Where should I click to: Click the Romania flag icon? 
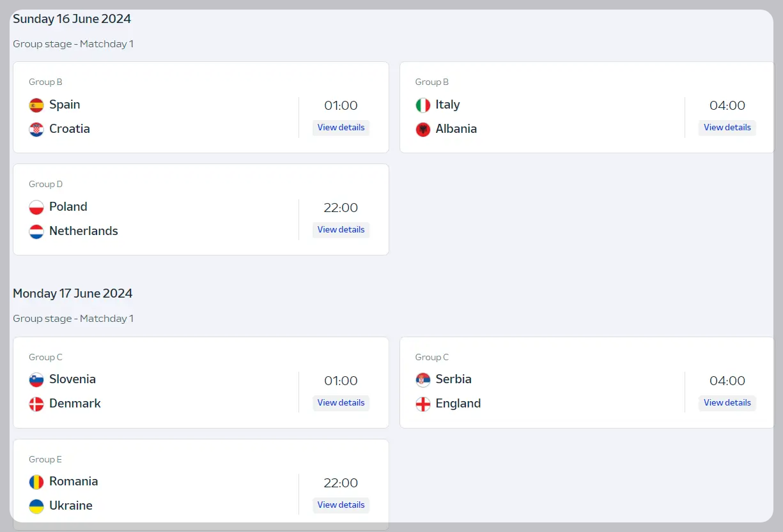(36, 482)
